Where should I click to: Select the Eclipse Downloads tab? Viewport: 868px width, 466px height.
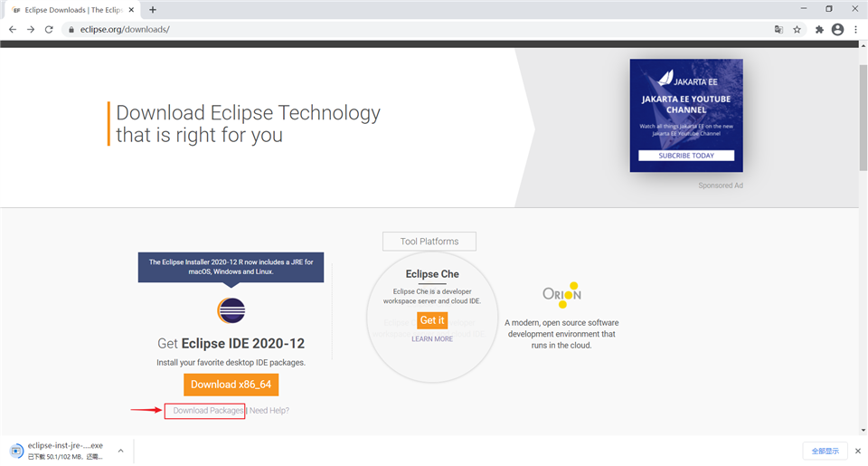[x=72, y=9]
